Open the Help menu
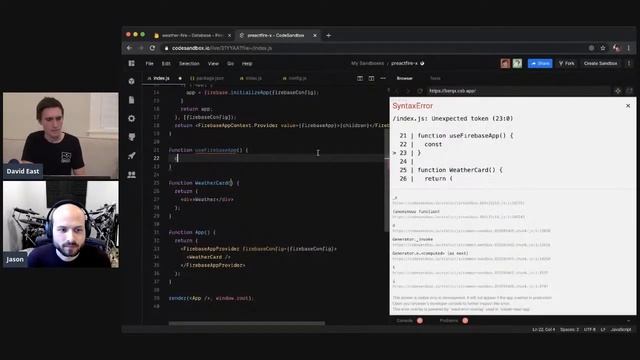 247,64
